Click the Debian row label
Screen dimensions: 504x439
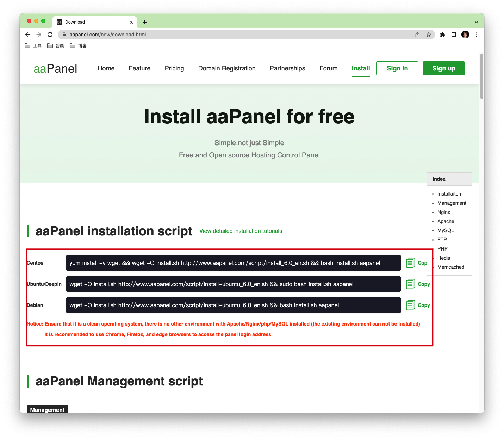35,305
